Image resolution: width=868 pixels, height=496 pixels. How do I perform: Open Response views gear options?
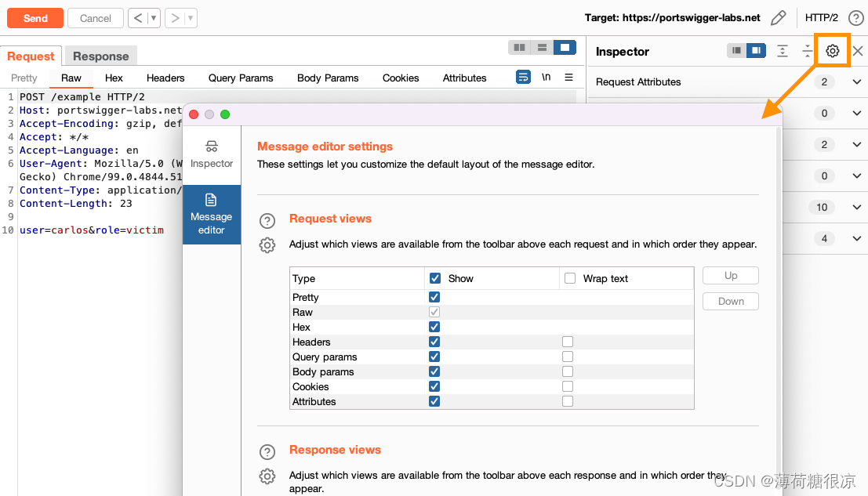tap(267, 476)
